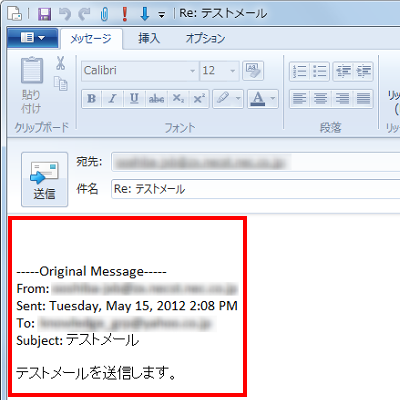Click the Cut scissors icon
400x400 pixels.
60,63
